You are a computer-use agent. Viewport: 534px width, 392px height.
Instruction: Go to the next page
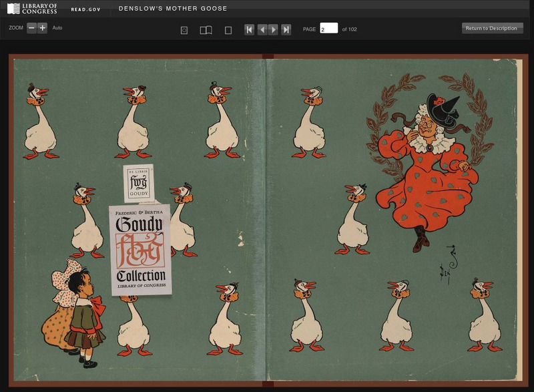pos(273,29)
